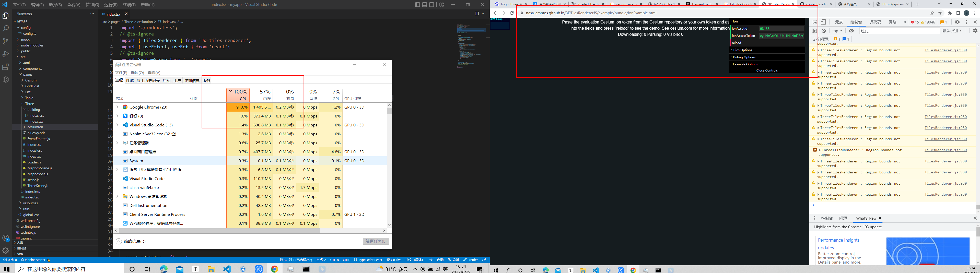Expand the Google Chrome process in Task Manager
The image size is (980, 273).
click(118, 107)
